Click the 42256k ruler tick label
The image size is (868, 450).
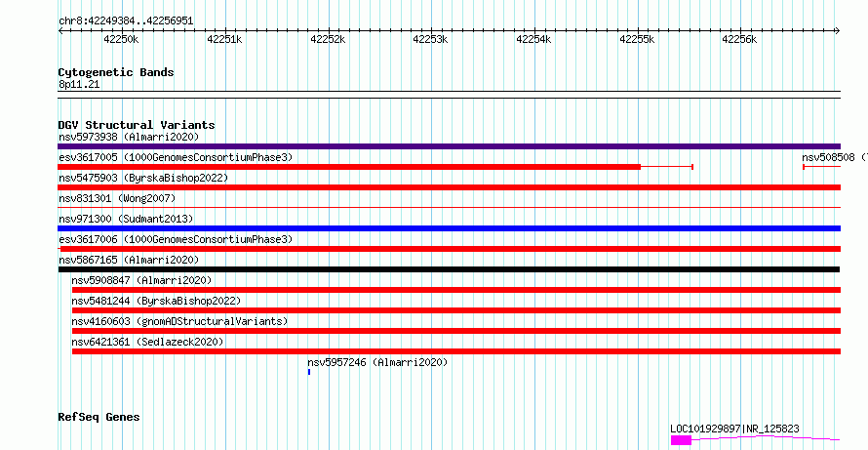coord(739,39)
